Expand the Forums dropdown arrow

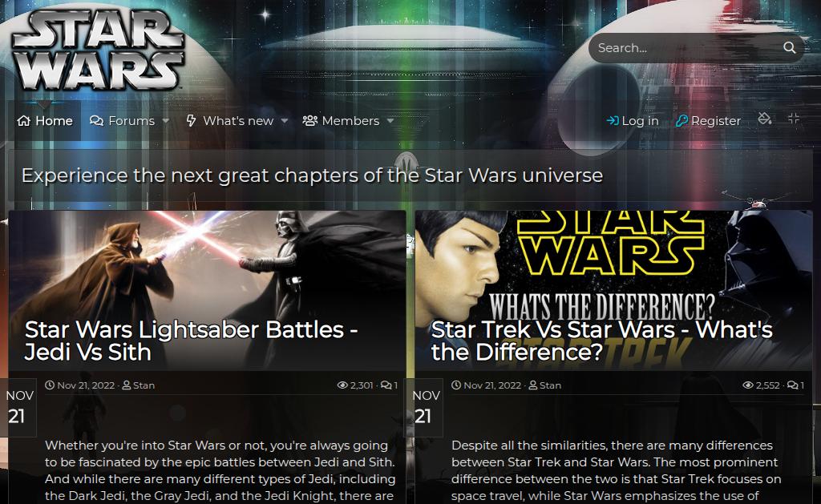166,121
